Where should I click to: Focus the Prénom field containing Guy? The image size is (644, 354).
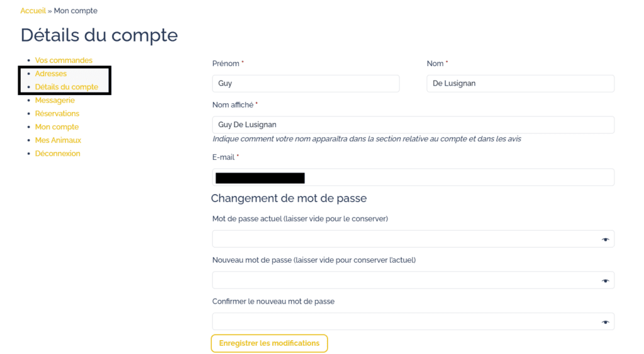click(x=306, y=84)
